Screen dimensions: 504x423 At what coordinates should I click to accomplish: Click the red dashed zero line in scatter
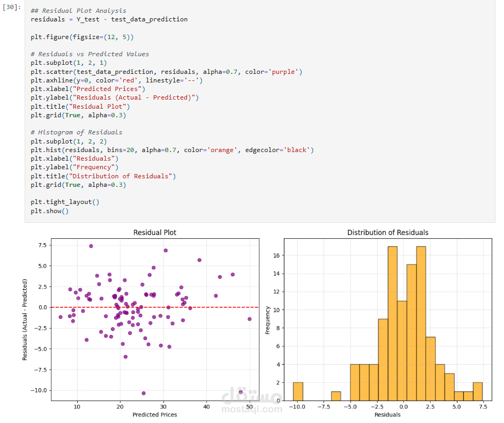click(155, 307)
